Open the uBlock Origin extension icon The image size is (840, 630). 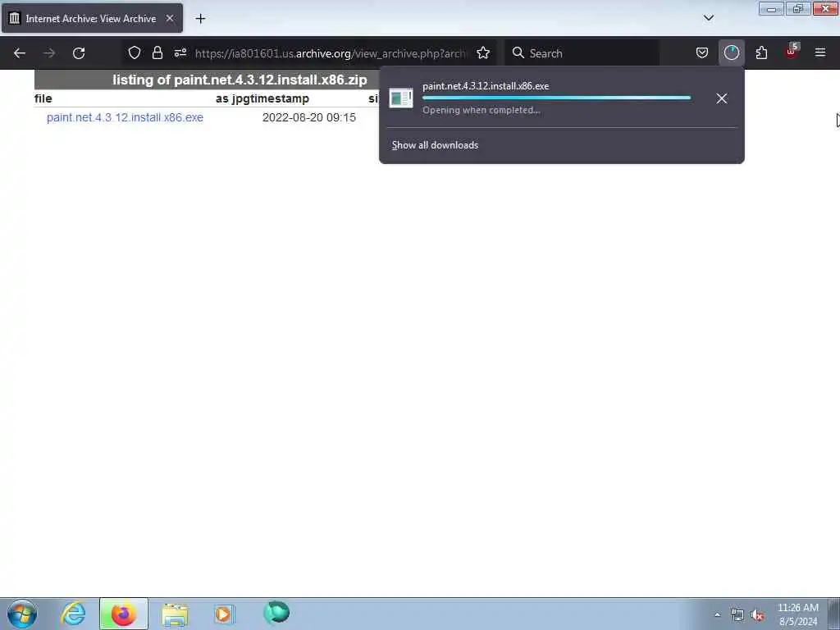[792, 52]
